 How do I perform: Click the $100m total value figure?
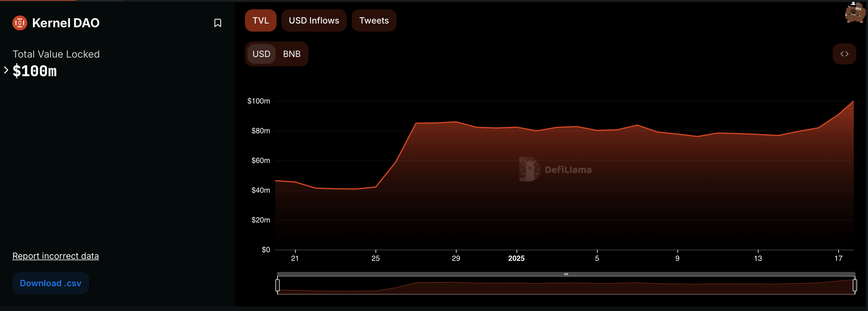click(35, 71)
